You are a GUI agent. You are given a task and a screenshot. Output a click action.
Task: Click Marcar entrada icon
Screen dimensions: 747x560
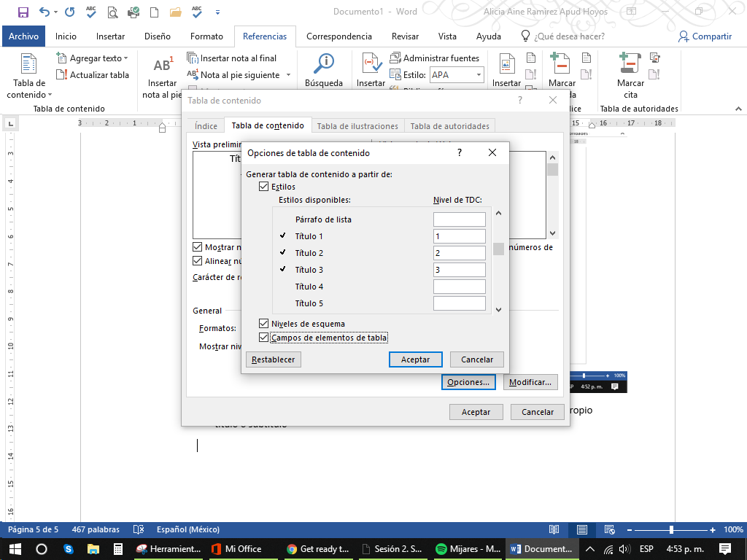(x=560, y=63)
